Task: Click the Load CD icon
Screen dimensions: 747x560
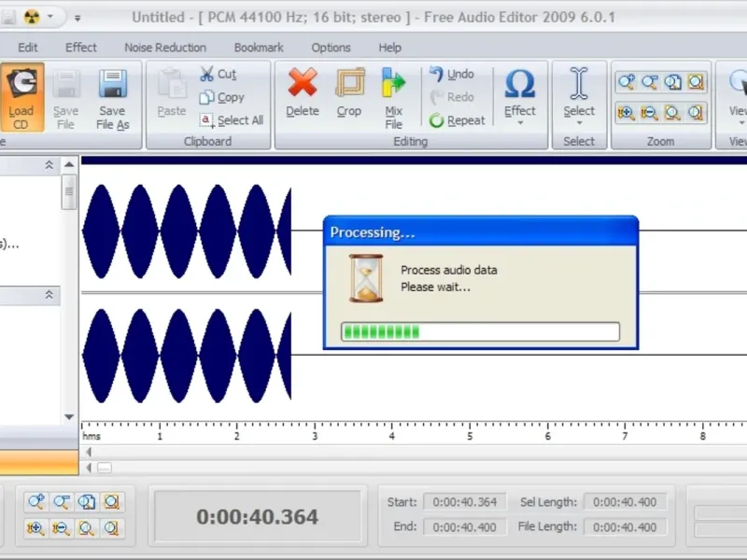Action: point(21,84)
